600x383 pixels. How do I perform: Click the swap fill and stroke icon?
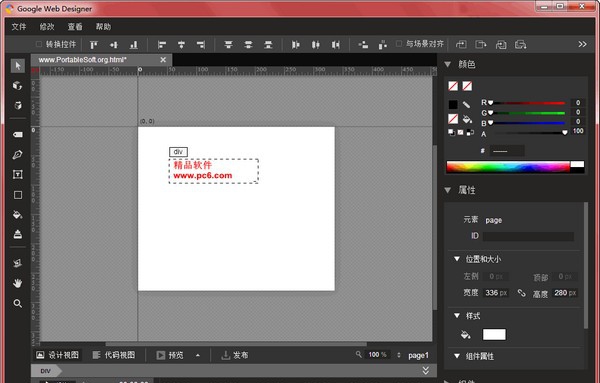point(470,132)
